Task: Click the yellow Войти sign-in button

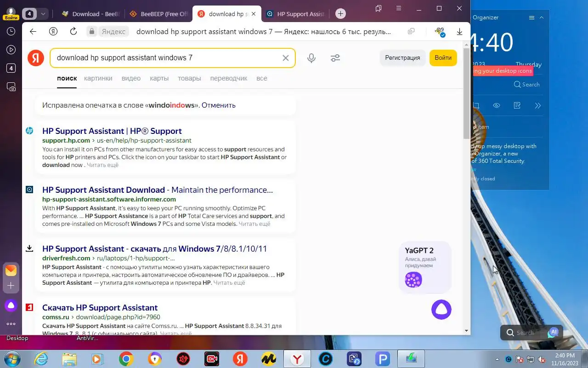Action: coord(443,58)
